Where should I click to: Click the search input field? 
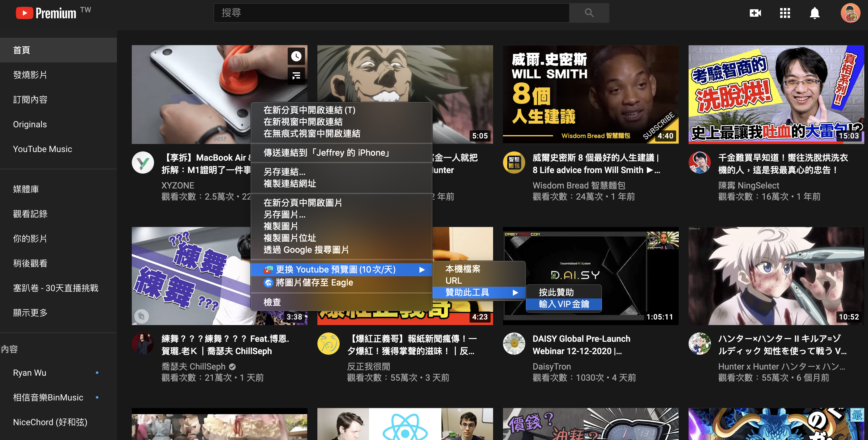(391, 13)
